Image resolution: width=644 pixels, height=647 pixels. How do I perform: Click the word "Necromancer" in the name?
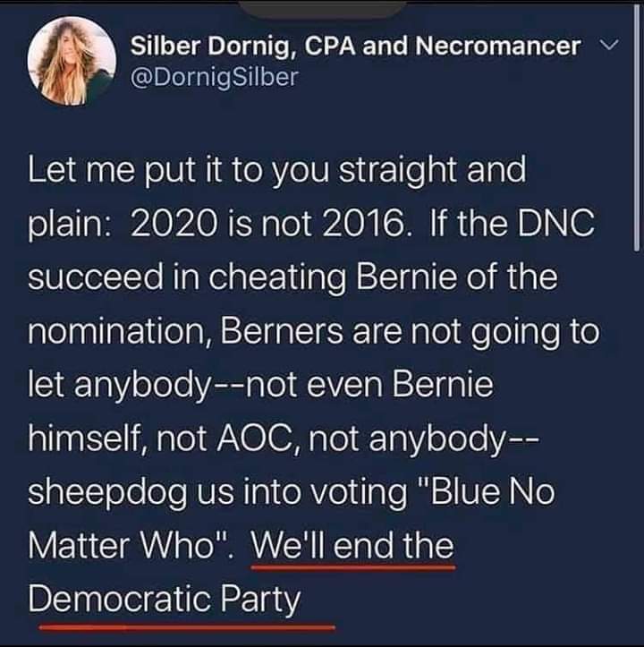[497, 46]
